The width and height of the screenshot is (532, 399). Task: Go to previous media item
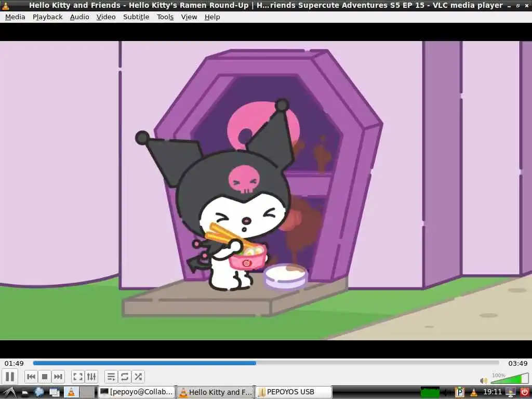[x=31, y=377]
